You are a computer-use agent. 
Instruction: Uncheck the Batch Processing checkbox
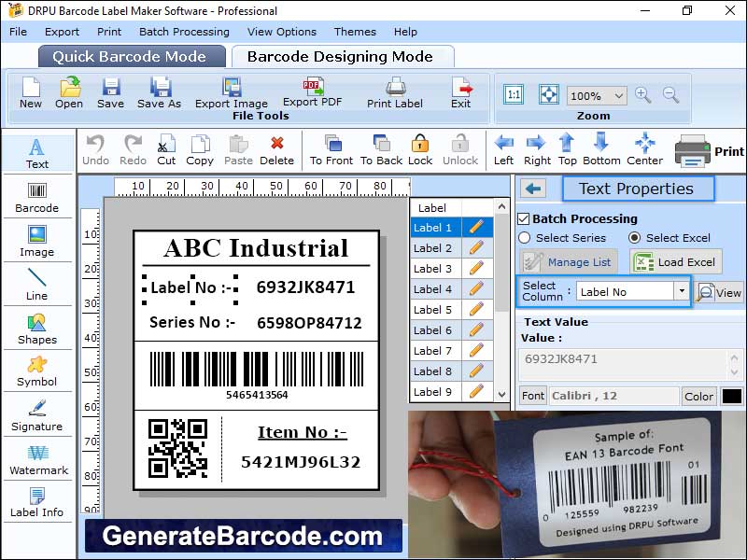pyautogui.click(x=524, y=219)
